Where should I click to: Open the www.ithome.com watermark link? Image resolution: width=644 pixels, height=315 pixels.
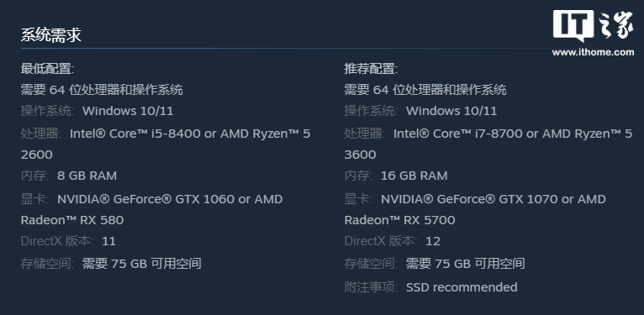(593, 52)
